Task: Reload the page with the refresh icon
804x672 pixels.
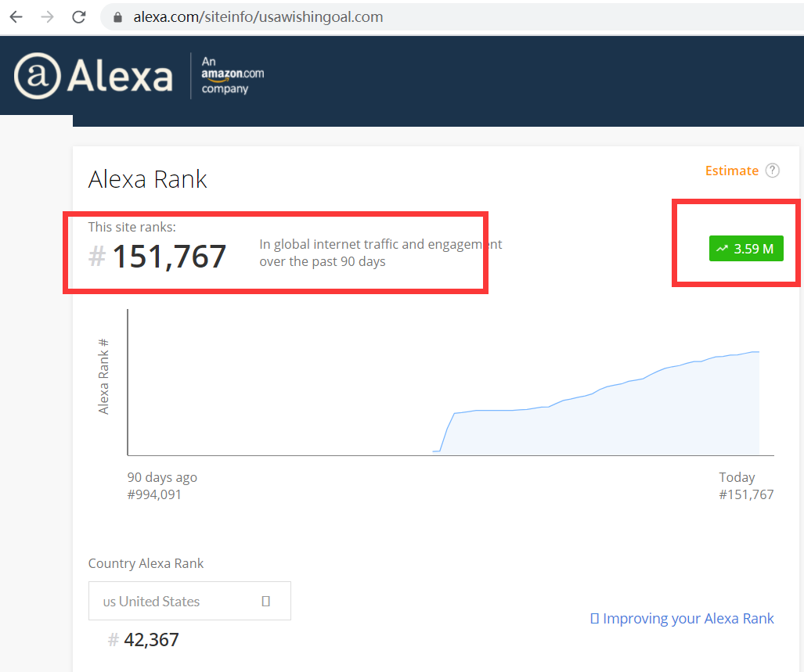Action: click(78, 17)
